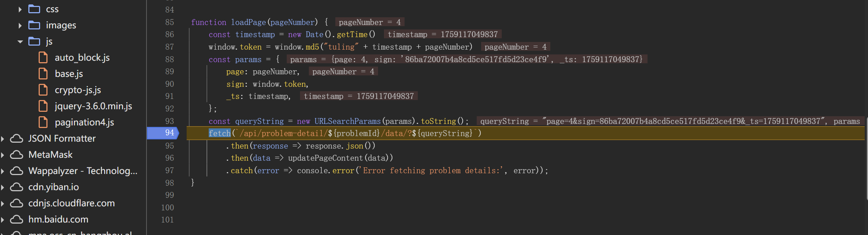Image resolution: width=868 pixels, height=235 pixels.
Task: Click the inline params object preview
Action: [466, 60]
